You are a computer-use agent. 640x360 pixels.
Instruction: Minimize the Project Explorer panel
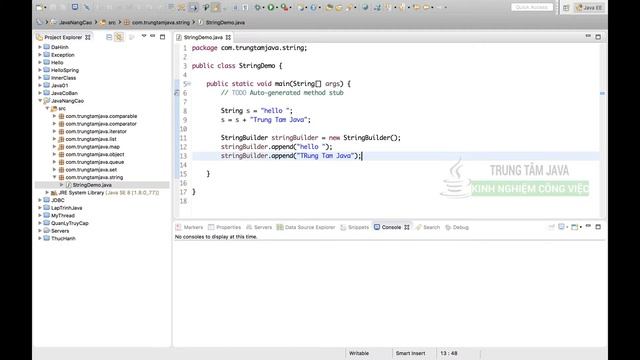pyautogui.click(x=153, y=36)
